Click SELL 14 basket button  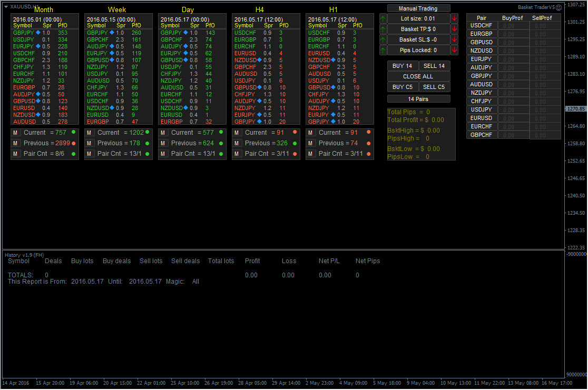434,66
